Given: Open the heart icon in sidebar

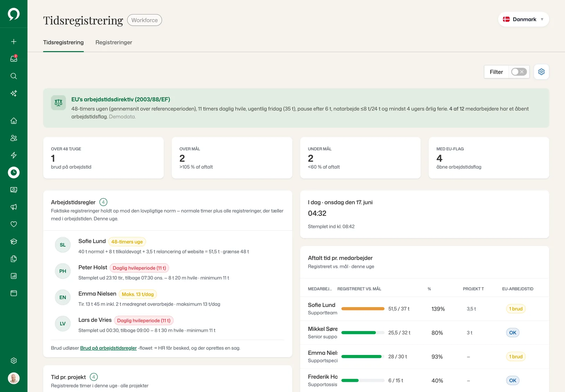Looking at the screenshot, I should click(13, 224).
